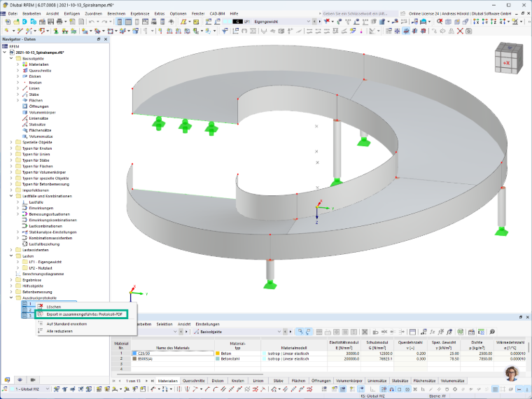Switch to the Flächen table tab
The width and height of the screenshot is (532, 399).
[x=298, y=381]
